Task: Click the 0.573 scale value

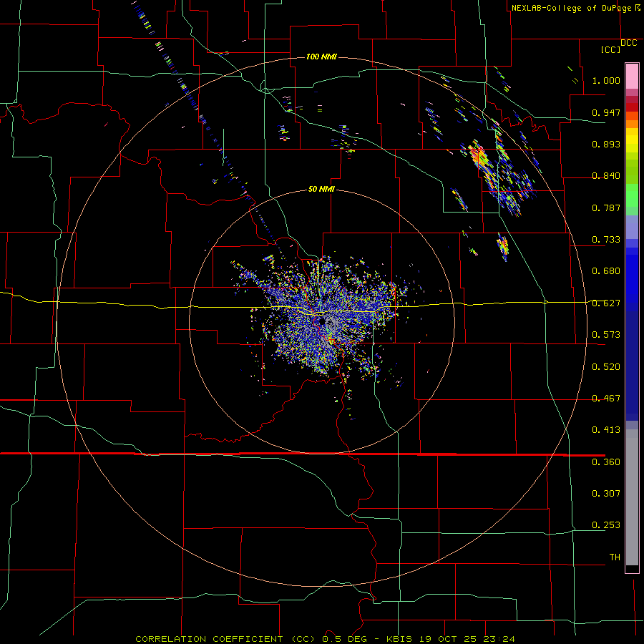Action: pyautogui.click(x=606, y=335)
